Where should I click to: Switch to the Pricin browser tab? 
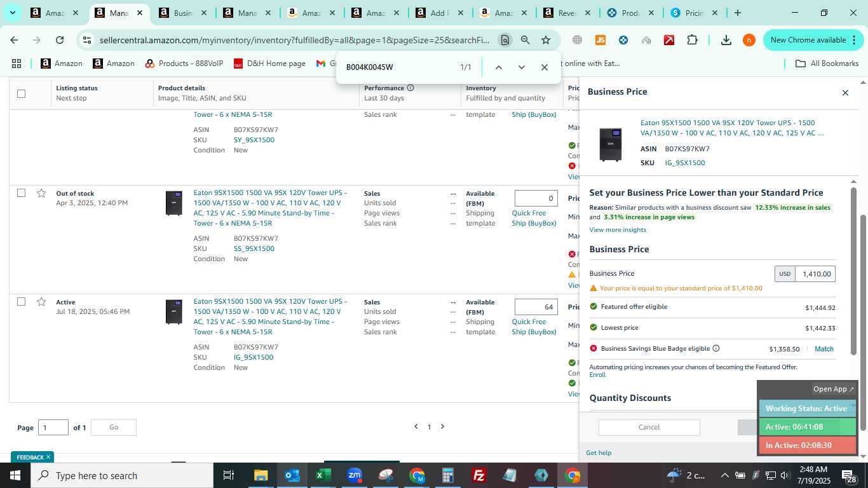[x=693, y=13]
